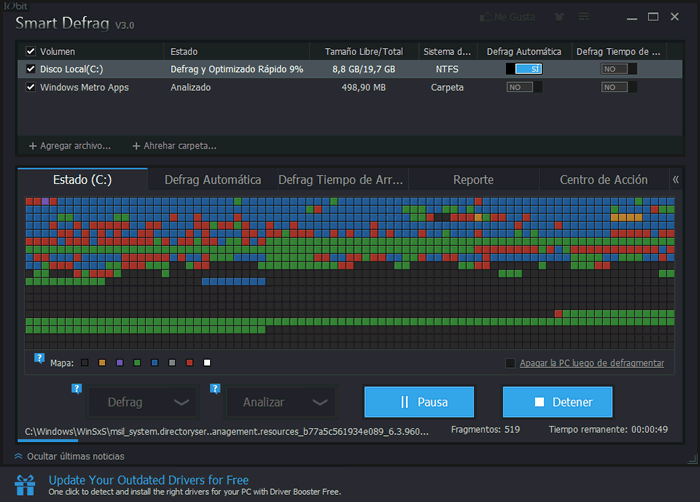Open the skin shirt icon
The image size is (700, 502).
click(x=559, y=17)
